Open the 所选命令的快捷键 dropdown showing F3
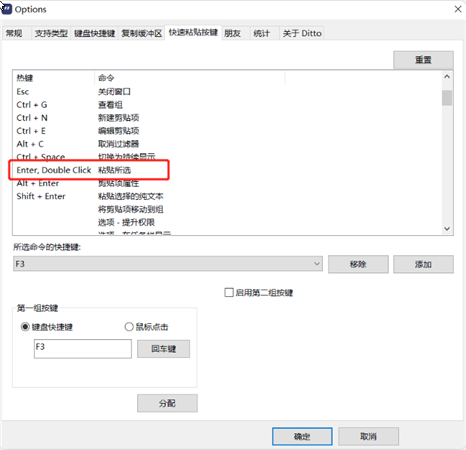This screenshot has width=466, height=450. tap(168, 264)
